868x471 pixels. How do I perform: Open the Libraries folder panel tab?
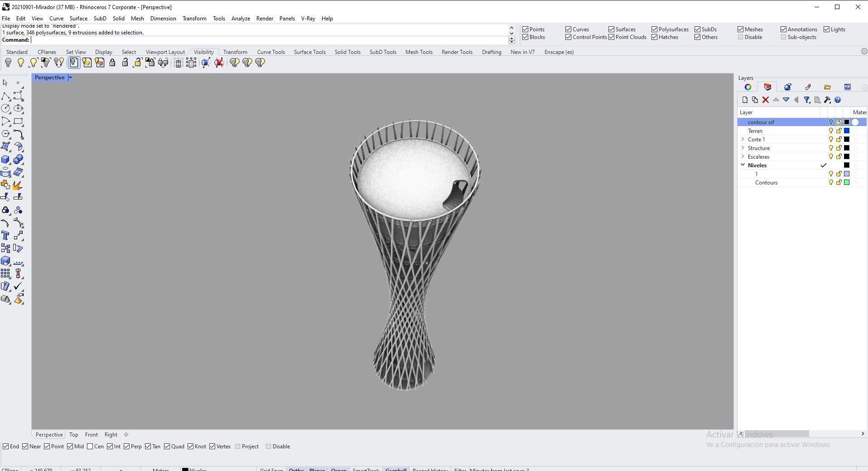point(828,87)
